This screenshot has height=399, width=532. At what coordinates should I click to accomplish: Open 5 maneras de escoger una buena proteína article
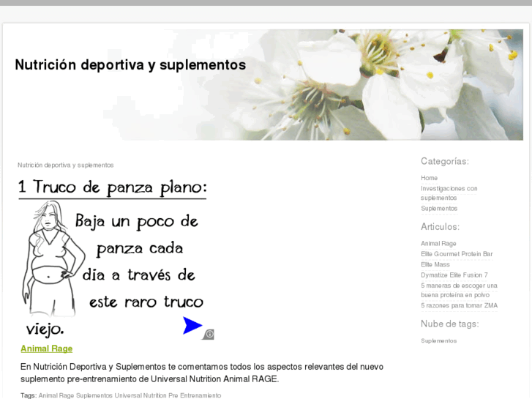click(x=459, y=291)
